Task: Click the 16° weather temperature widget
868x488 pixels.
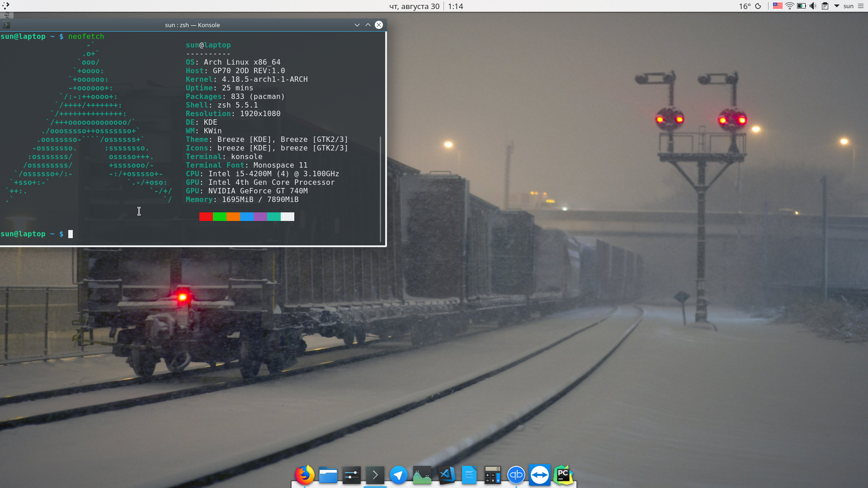Action: tap(745, 6)
